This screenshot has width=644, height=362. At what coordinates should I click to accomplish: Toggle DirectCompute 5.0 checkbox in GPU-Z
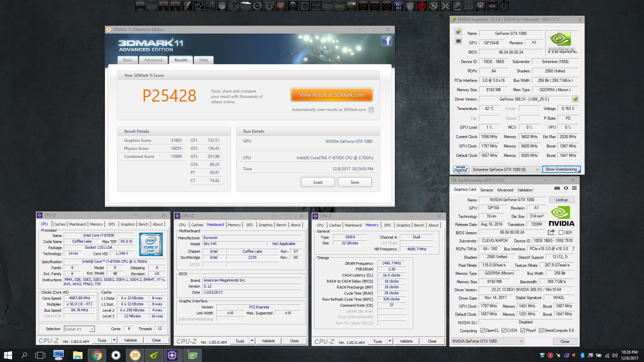541,330
